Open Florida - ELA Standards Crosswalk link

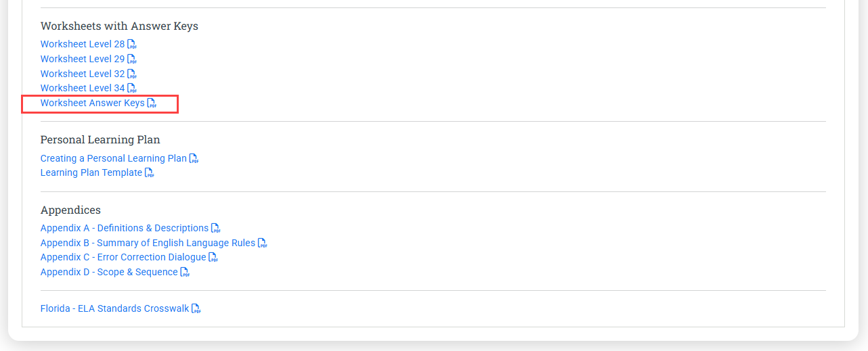[114, 309]
